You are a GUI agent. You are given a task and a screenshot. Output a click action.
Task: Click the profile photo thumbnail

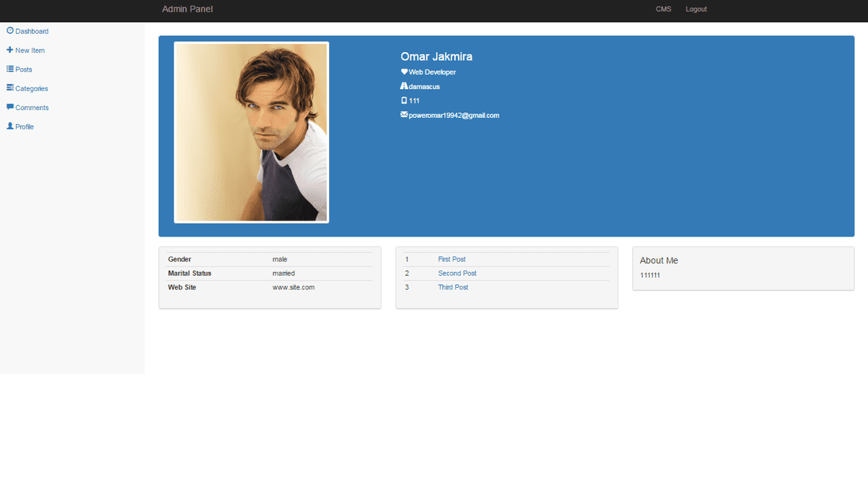pos(252,132)
